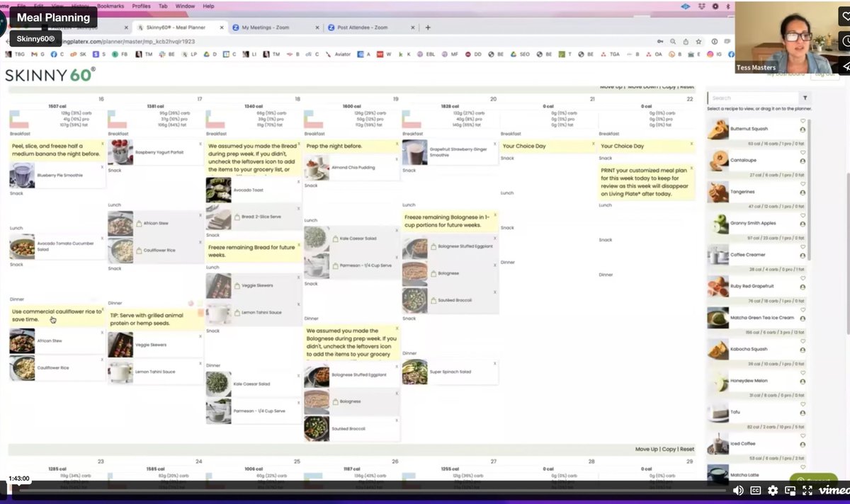Turn on Vimeo closed captions (CC)
850x504 pixels.
point(756,491)
